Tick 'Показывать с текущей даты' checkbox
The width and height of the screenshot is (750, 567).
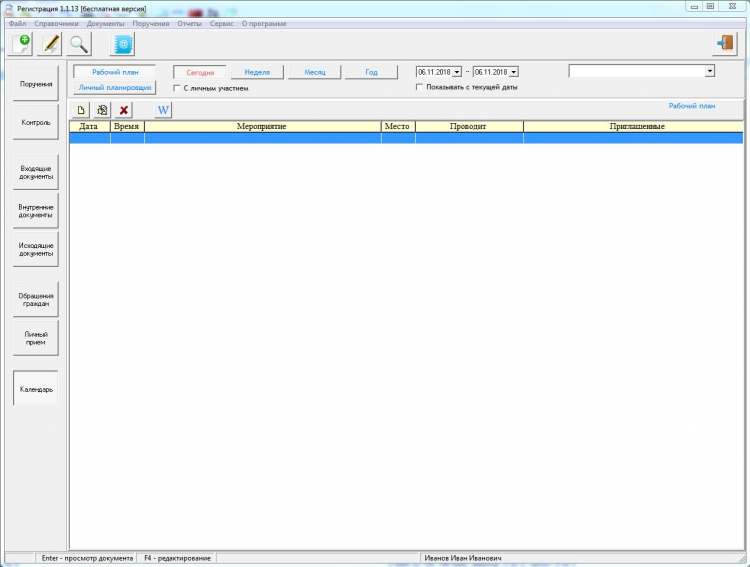[419, 87]
